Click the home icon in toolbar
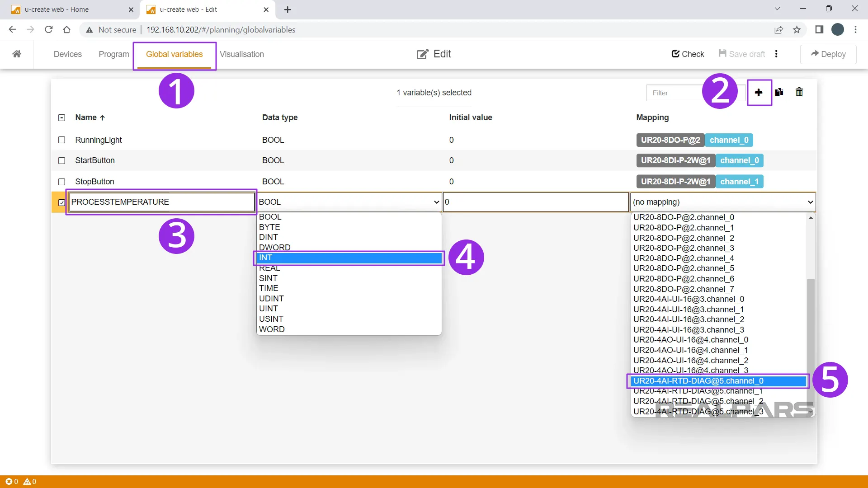The height and width of the screenshot is (488, 868). tap(16, 54)
